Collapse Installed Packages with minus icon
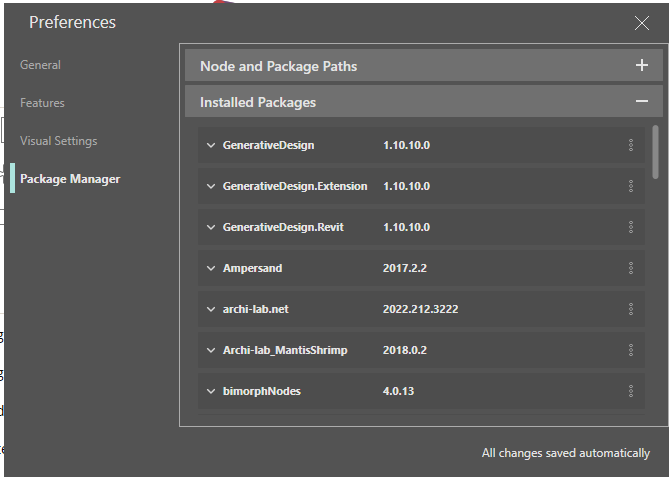Screen dimensions: 672x478 click(x=642, y=102)
